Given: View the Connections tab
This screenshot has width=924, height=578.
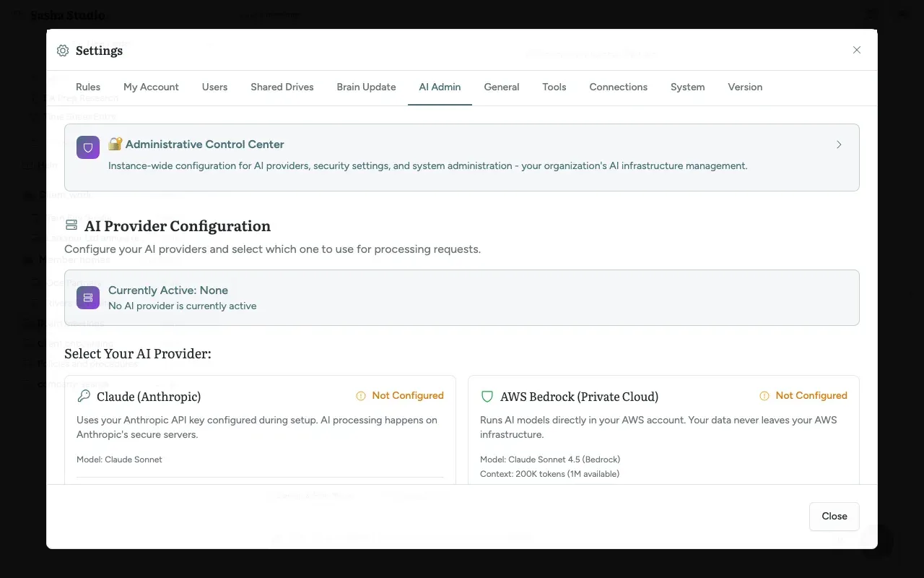Looking at the screenshot, I should click(x=619, y=87).
